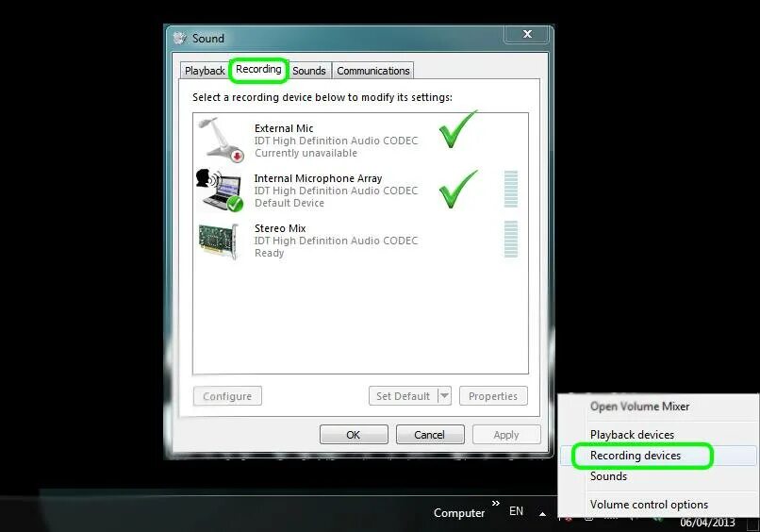Click the taskbar date 06/04/2013
The image size is (760, 532).
[x=707, y=523]
